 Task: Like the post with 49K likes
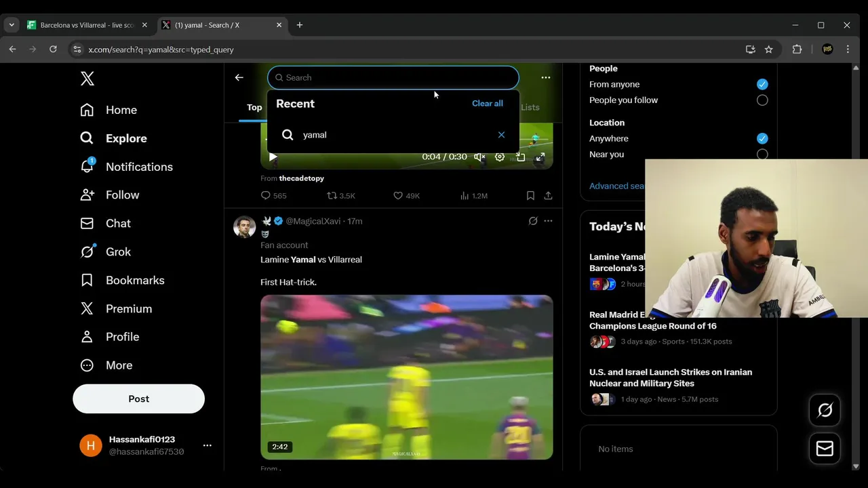click(x=407, y=195)
